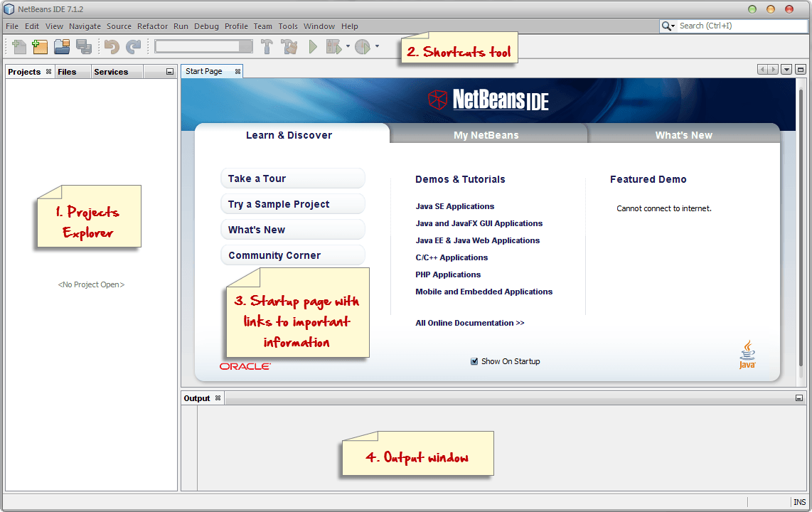Screen dimensions: 812x512
Task: Minimize the Output window panel
Action: [x=800, y=398]
